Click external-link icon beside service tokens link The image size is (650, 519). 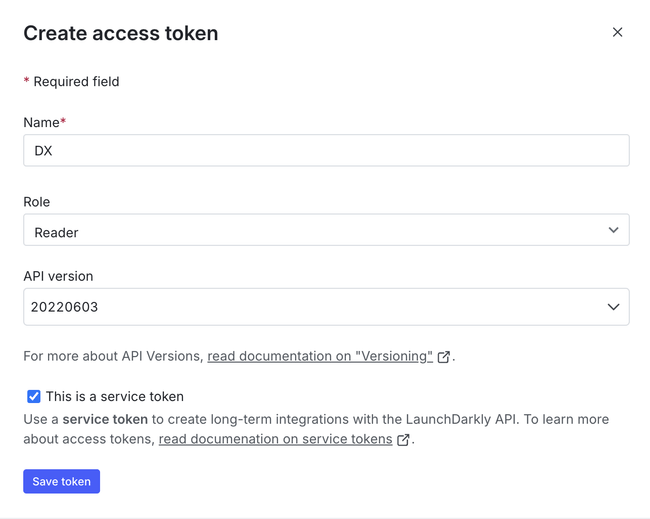coord(403,440)
